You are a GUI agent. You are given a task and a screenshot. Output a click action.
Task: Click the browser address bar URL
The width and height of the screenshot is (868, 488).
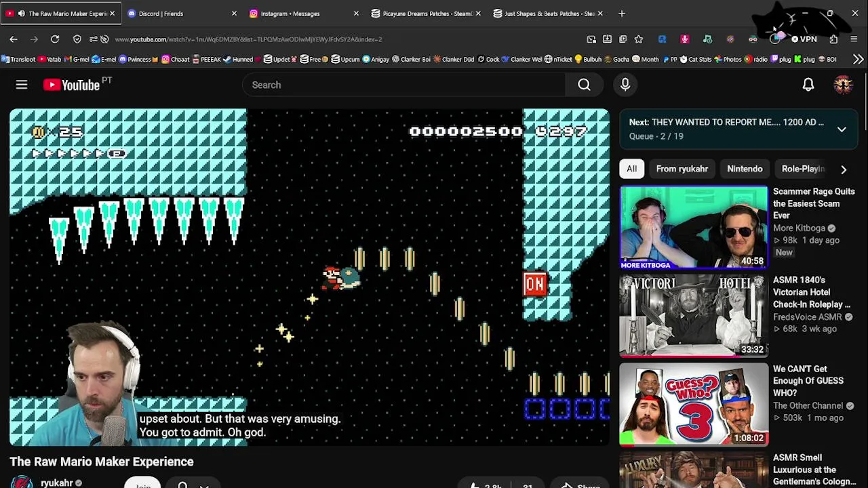pyautogui.click(x=249, y=39)
